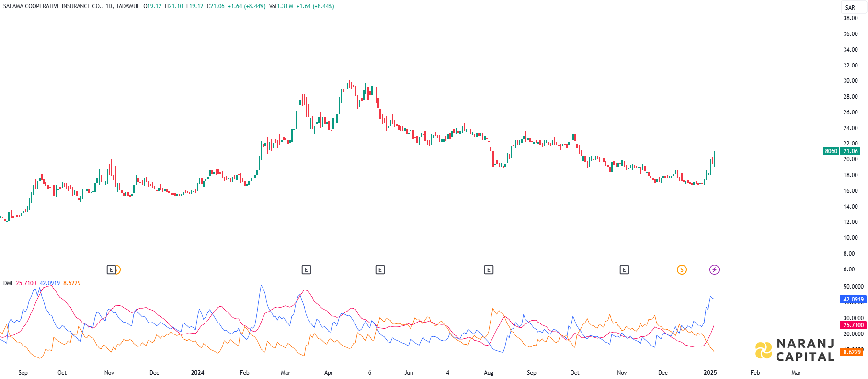The image size is (868, 379).
Task: Click the blue 42.0919 axis label
Action: tap(853, 300)
